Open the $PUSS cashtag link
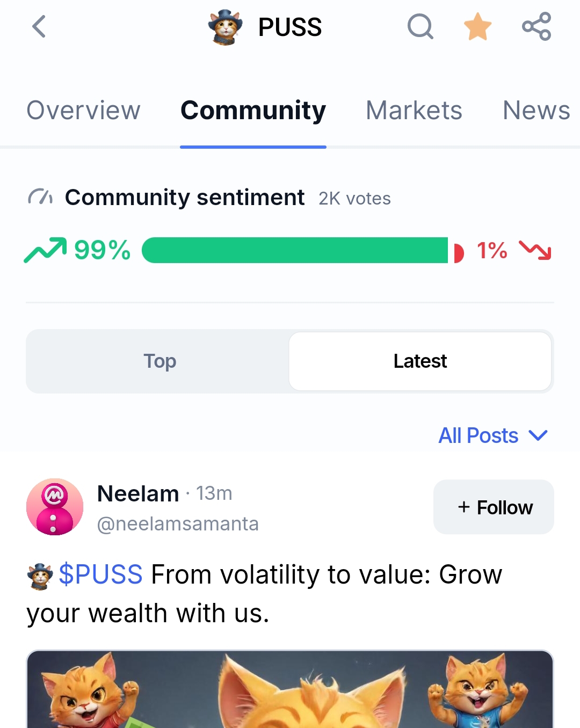 [101, 574]
